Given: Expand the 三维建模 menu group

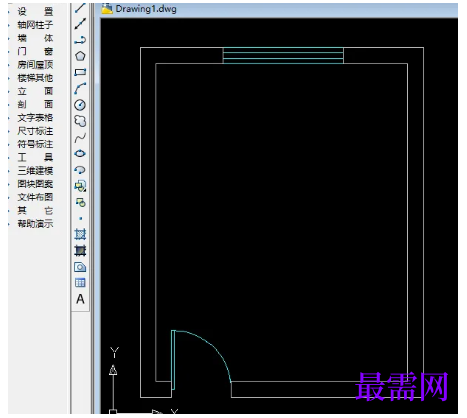Looking at the screenshot, I should point(35,171).
